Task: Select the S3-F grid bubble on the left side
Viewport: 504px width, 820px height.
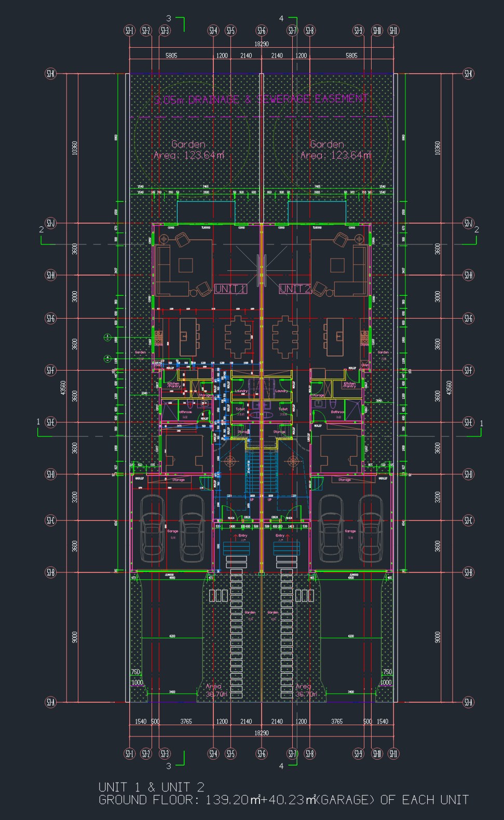Action: pos(50,370)
